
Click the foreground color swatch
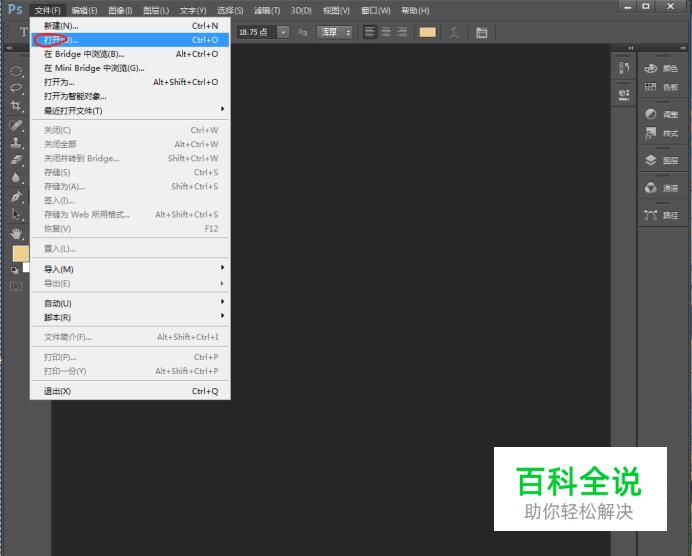tap(20, 254)
